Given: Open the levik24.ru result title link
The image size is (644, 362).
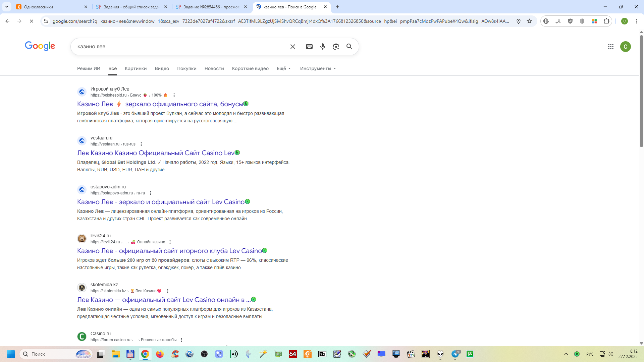Looking at the screenshot, I should pos(169,251).
